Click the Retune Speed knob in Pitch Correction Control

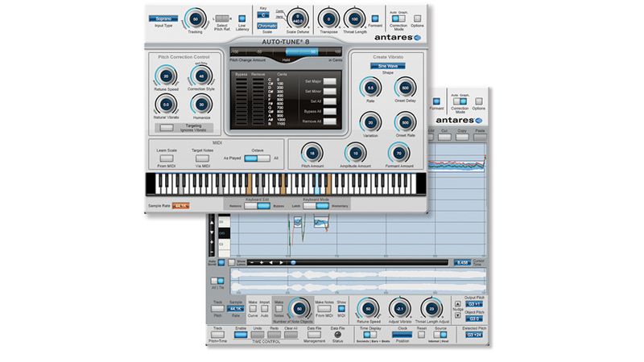[166, 76]
